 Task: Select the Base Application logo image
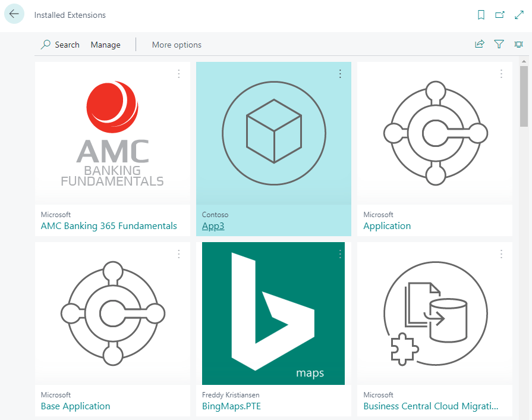click(x=113, y=314)
